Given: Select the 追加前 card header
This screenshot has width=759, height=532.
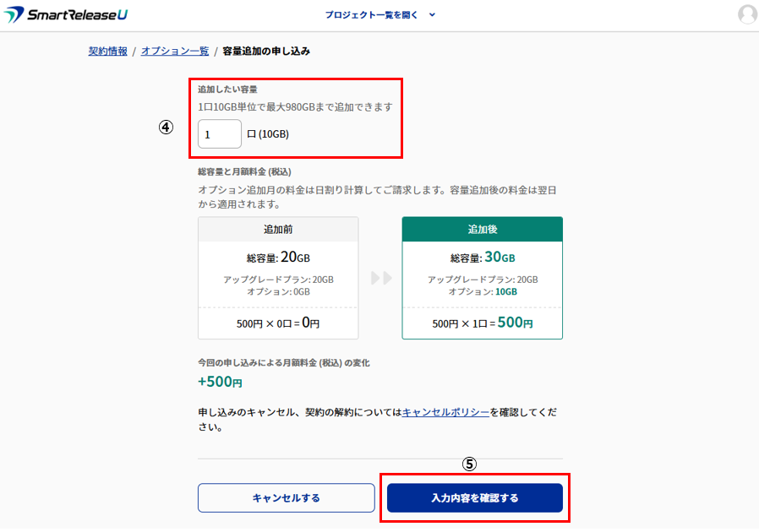Looking at the screenshot, I should coord(278,230).
